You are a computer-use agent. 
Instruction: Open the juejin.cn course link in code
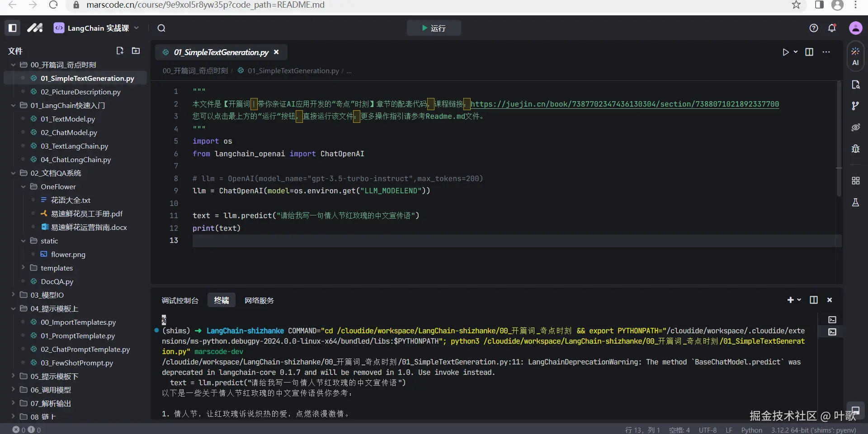624,104
